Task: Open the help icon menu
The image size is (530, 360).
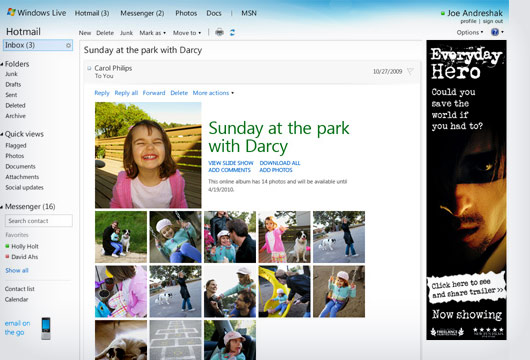Action: tap(495, 32)
